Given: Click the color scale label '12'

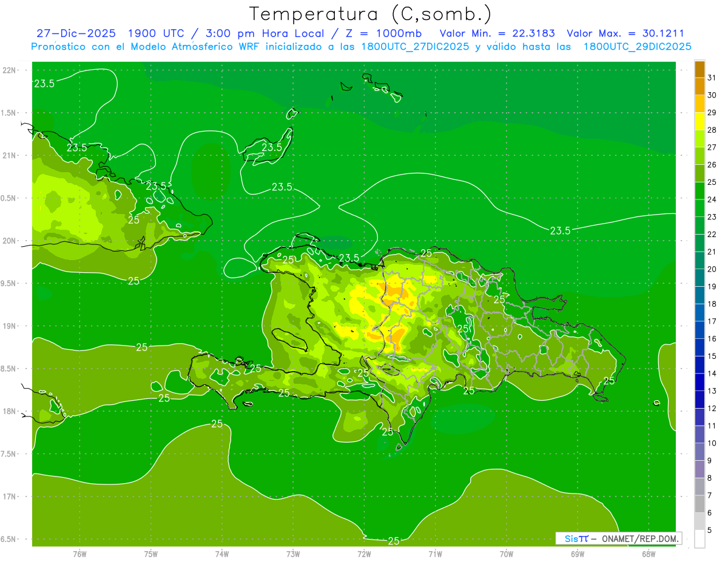Looking at the screenshot, I should 712,409.
